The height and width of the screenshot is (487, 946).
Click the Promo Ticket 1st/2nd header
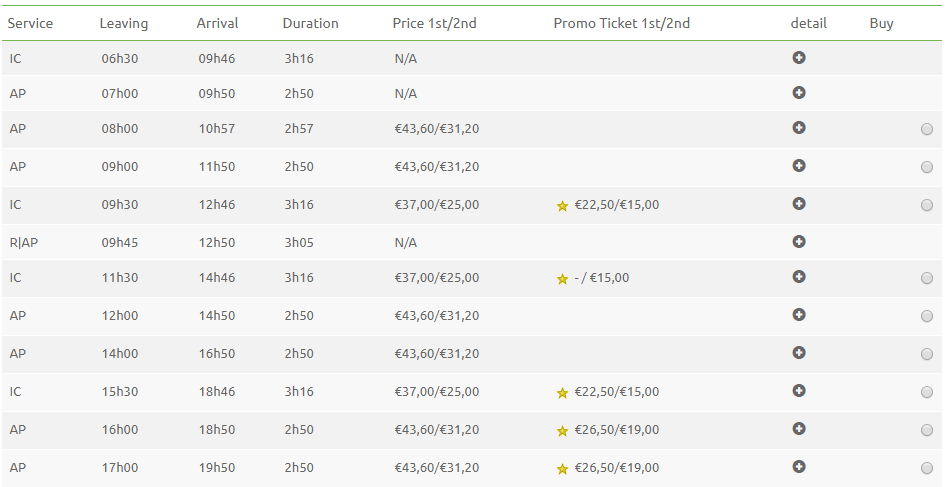[621, 24]
